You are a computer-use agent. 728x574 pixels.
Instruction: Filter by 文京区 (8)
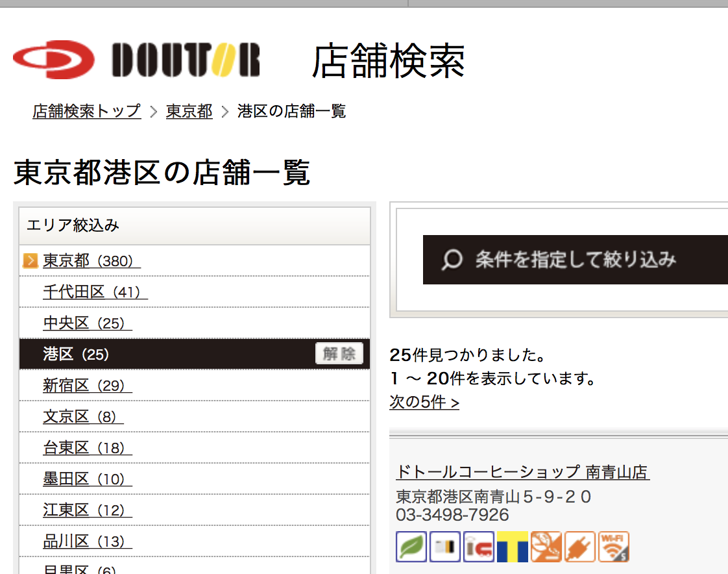tap(83, 416)
